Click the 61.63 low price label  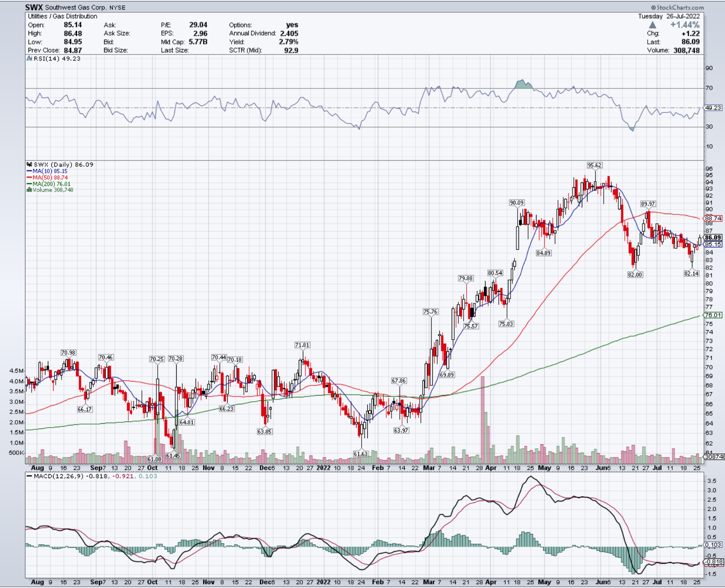click(x=360, y=454)
